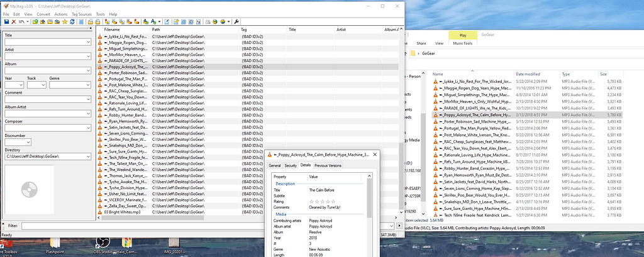Sort by the Artist column header in Mp3tag
644x257 pixels.
358,30
